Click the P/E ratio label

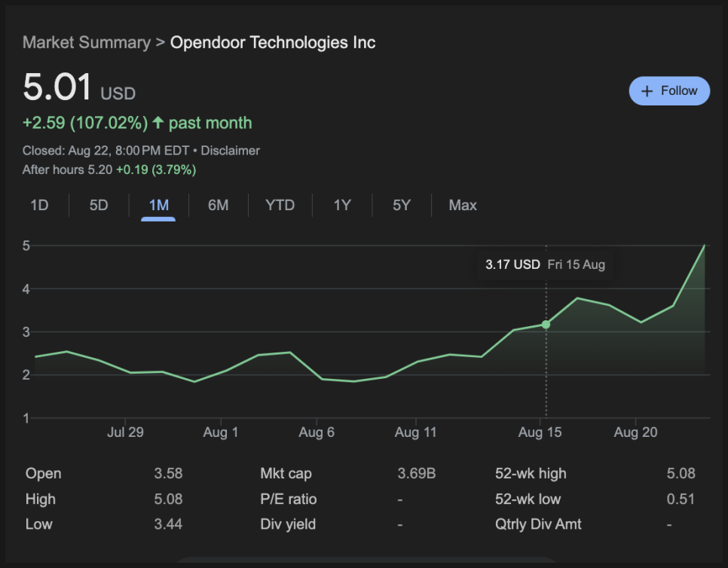point(289,499)
